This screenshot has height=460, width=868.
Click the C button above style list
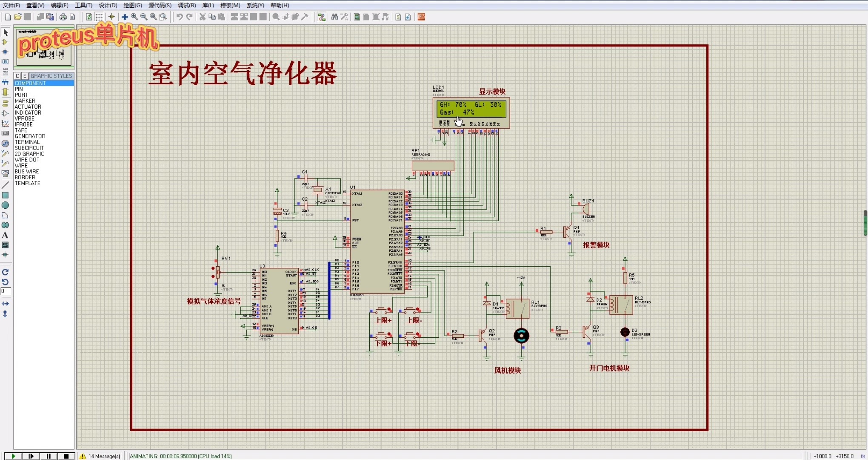tap(17, 76)
